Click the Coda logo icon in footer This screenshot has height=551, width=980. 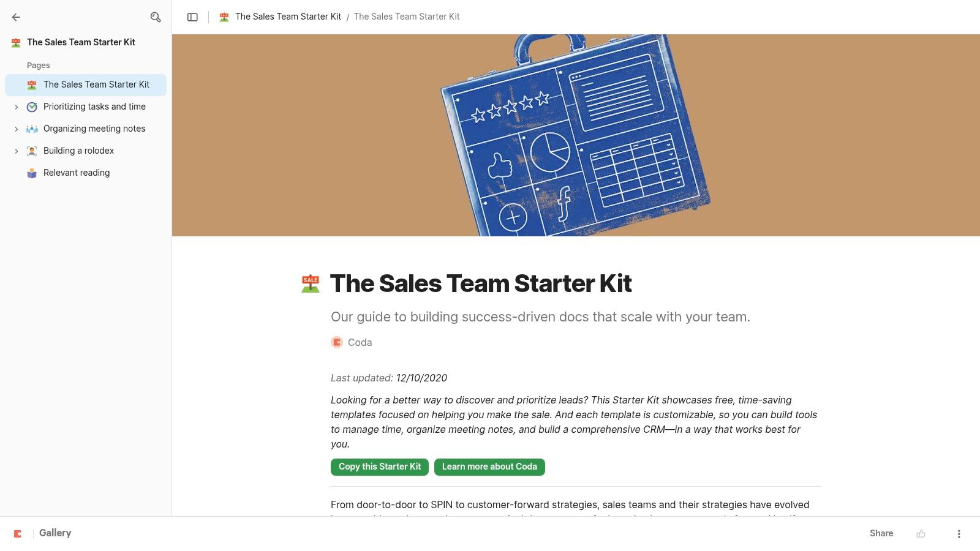(18, 534)
